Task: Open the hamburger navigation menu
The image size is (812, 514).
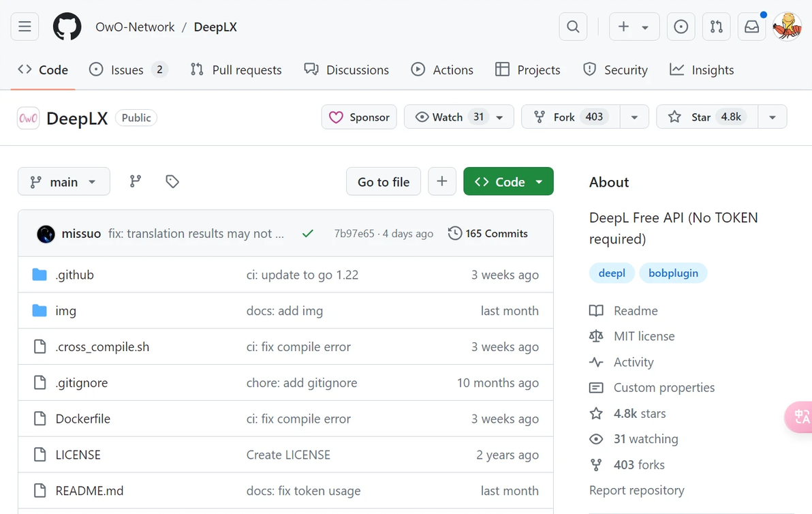Action: tap(25, 27)
